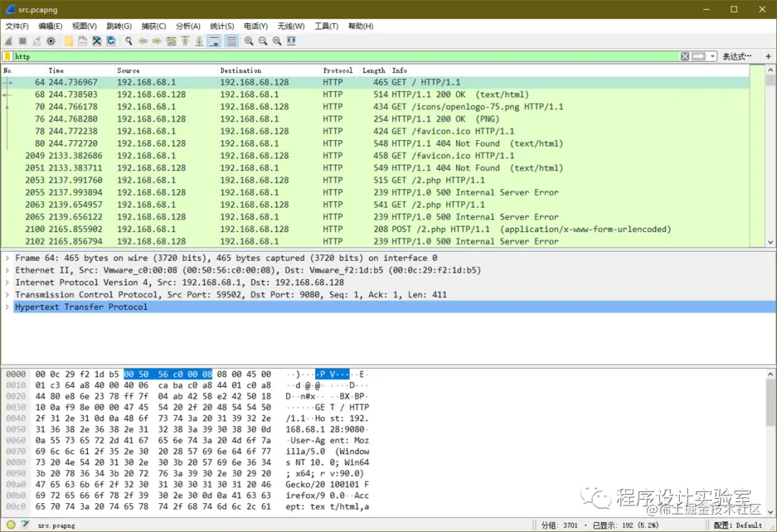
Task: Select packet 2100 POST /2.php row
Action: pos(376,229)
